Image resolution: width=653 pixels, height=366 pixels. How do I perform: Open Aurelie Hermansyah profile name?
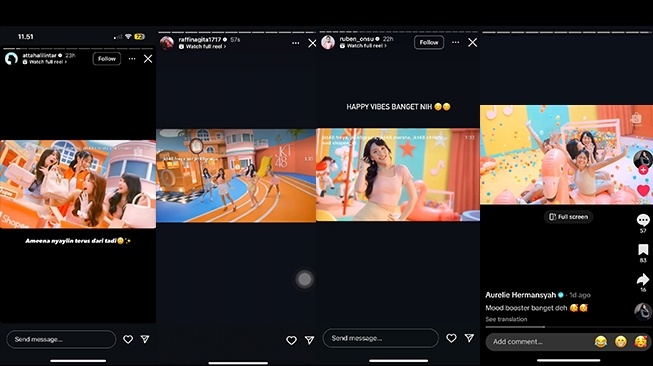[x=521, y=295]
